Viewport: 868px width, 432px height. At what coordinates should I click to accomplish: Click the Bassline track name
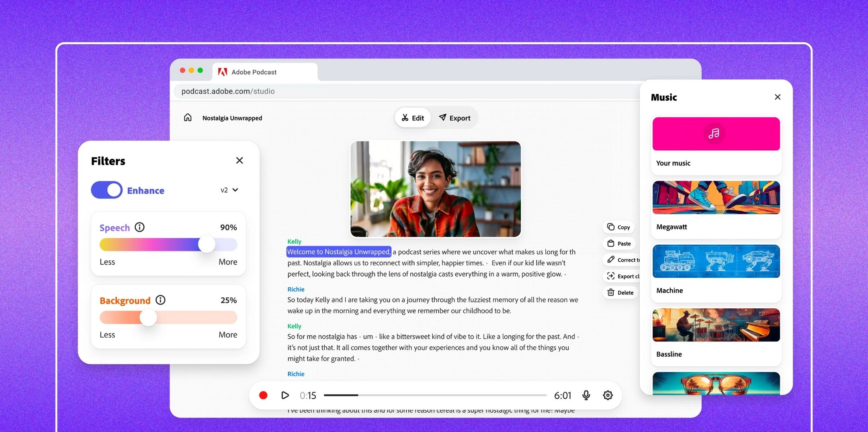[x=669, y=354]
